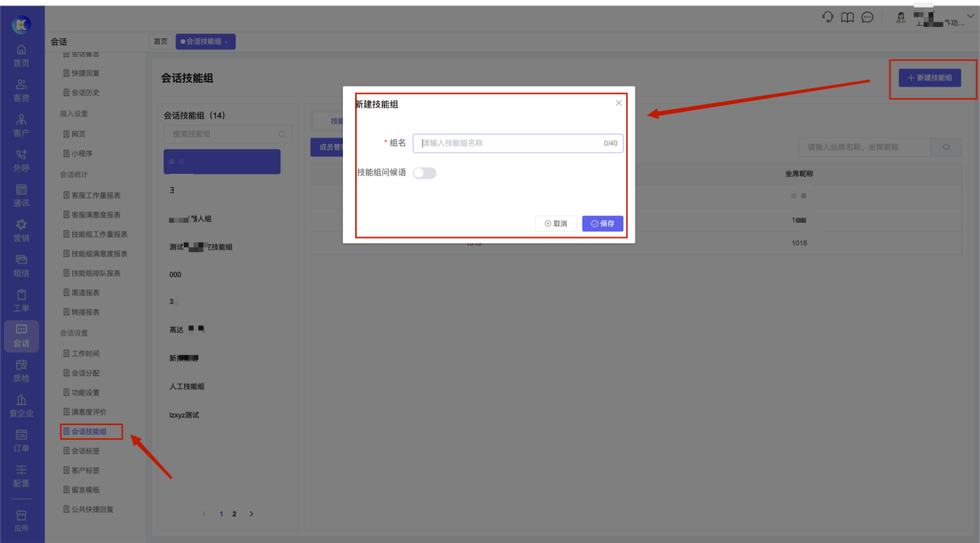The width and height of the screenshot is (980, 543).
Task: Close the 新建技能组 dialog with X
Action: point(619,103)
